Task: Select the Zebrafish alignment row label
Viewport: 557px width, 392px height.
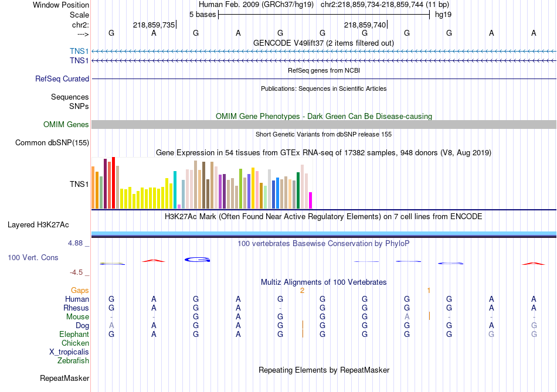Action: pyautogui.click(x=73, y=361)
